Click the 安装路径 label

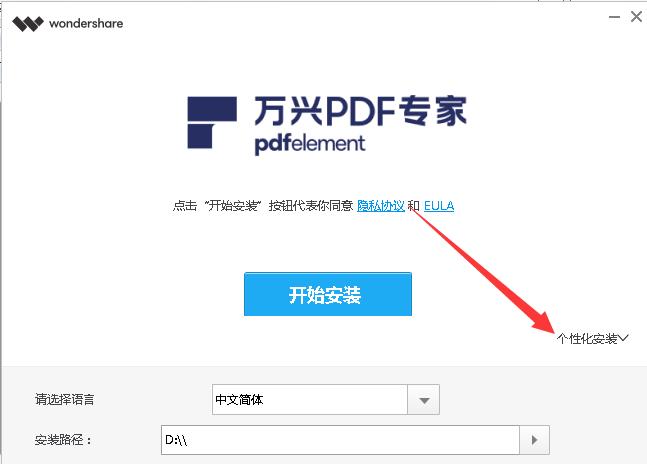pyautogui.click(x=63, y=440)
